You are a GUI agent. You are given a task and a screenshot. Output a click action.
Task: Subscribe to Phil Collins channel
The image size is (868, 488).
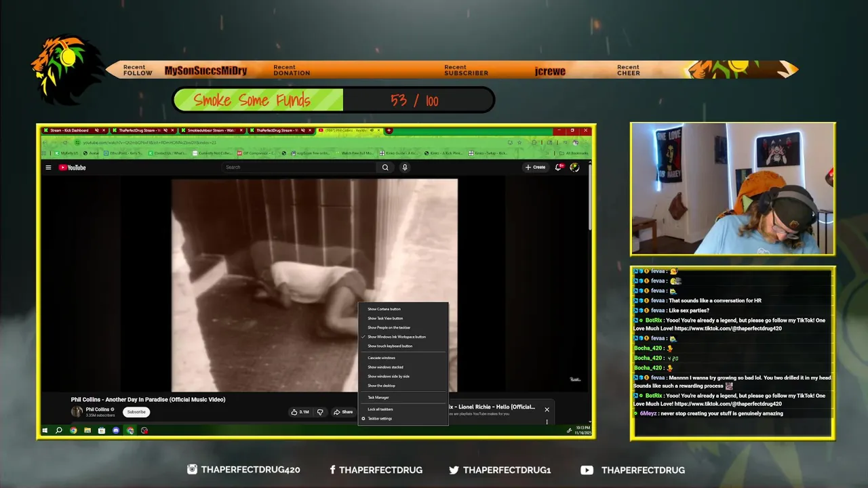pos(136,411)
